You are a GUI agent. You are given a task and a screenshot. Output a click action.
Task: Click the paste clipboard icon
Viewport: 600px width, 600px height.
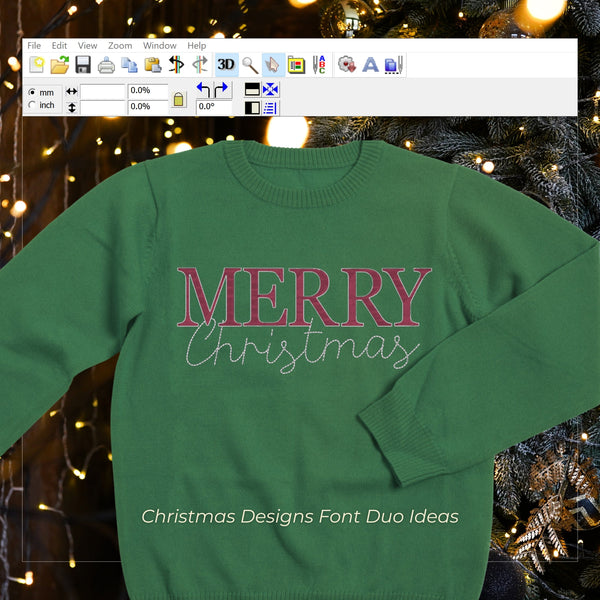click(153, 65)
